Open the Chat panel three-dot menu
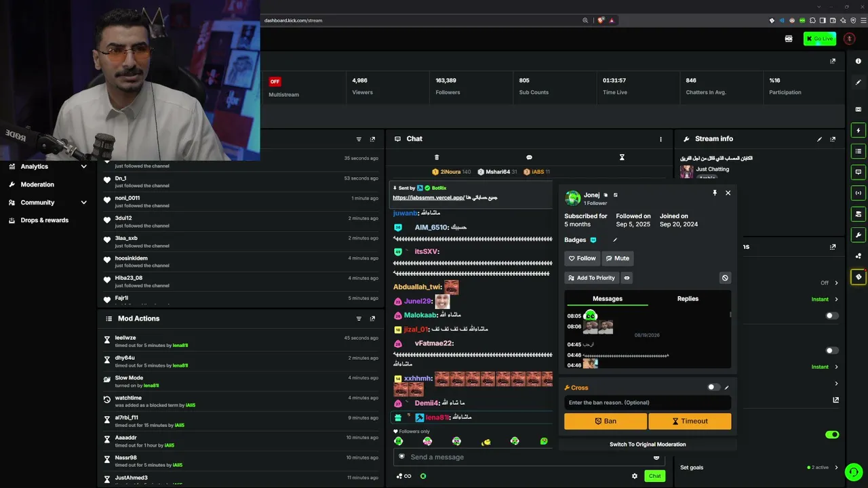 click(660, 139)
